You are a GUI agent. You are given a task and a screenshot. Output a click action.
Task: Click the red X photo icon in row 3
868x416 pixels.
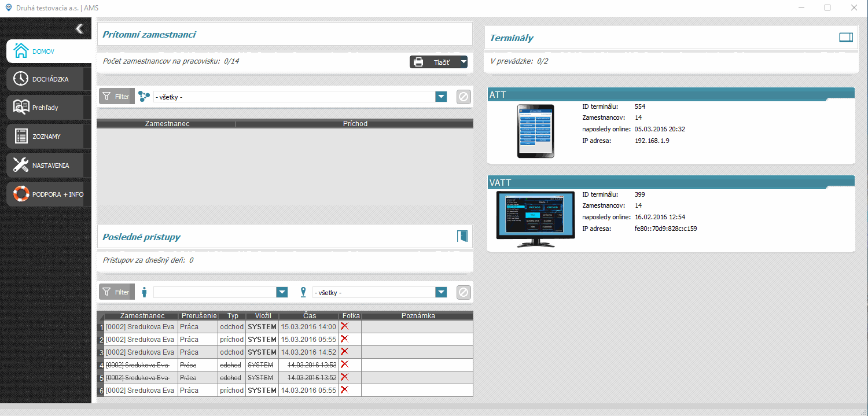click(344, 352)
